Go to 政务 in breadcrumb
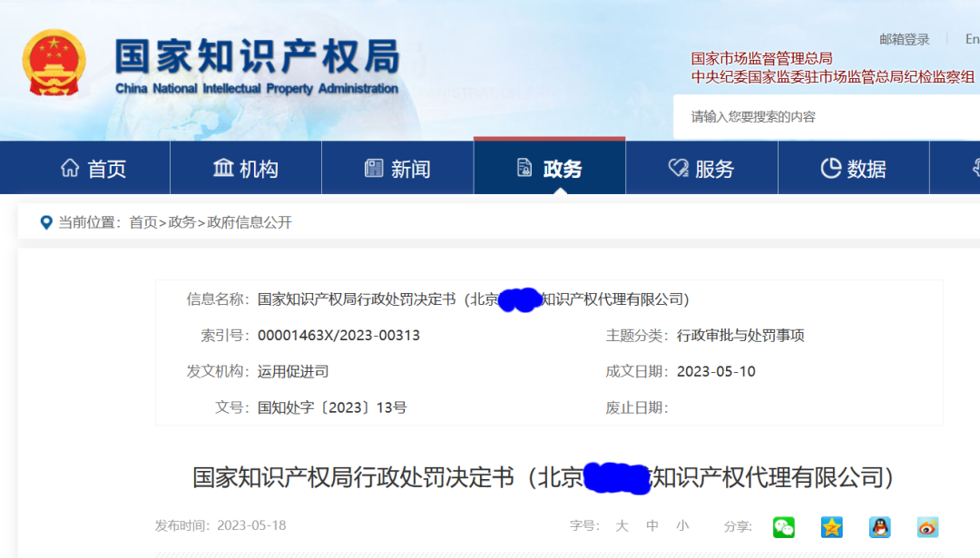The image size is (980, 558). (x=181, y=222)
